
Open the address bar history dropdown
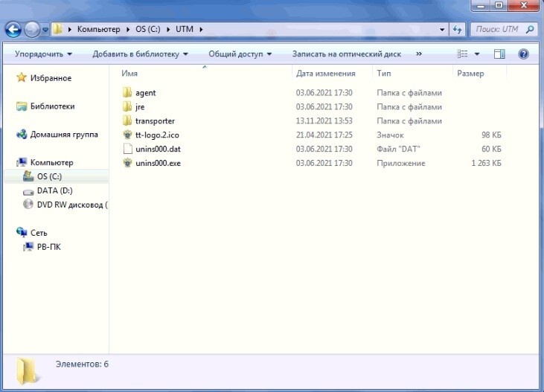pos(442,30)
